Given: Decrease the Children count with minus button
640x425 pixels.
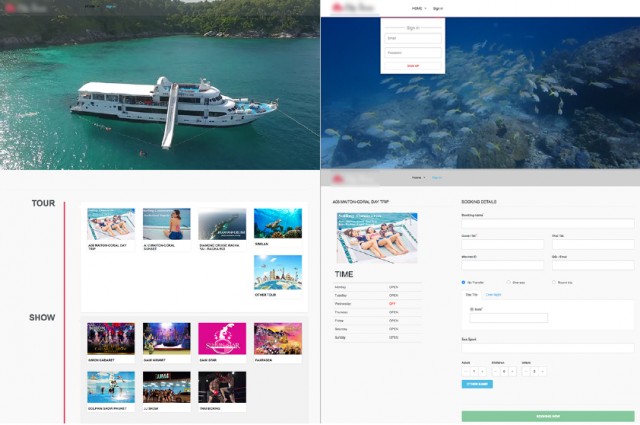Looking at the screenshot, I should 497,371.
